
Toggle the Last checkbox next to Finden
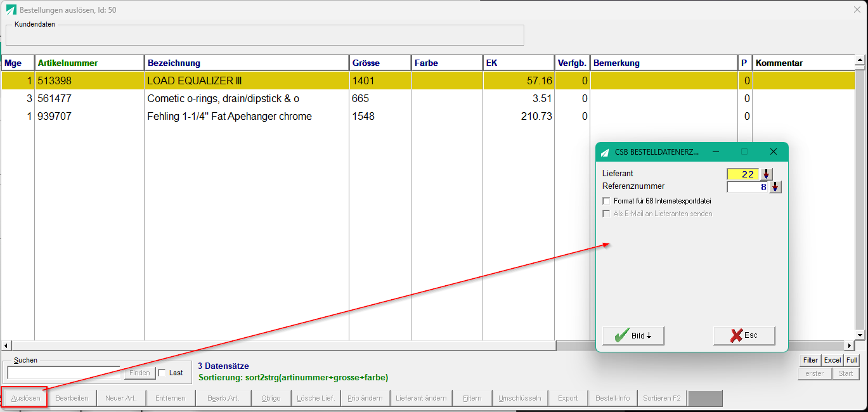[162, 373]
